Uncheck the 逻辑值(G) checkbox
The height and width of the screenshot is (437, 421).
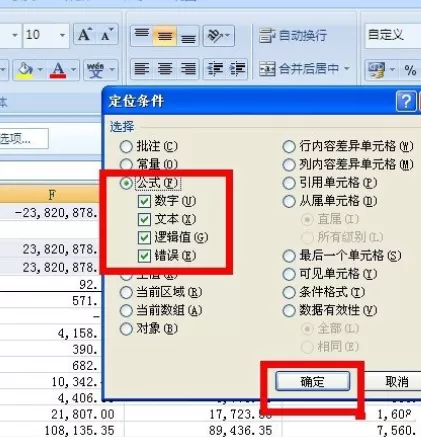(x=144, y=237)
